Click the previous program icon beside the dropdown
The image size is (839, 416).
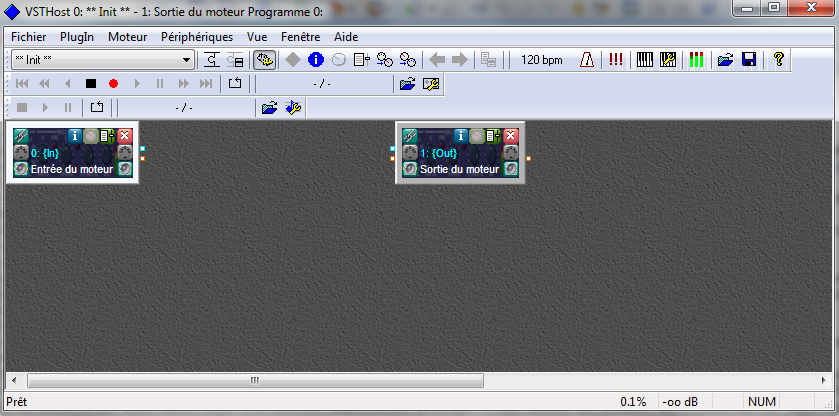click(x=211, y=60)
